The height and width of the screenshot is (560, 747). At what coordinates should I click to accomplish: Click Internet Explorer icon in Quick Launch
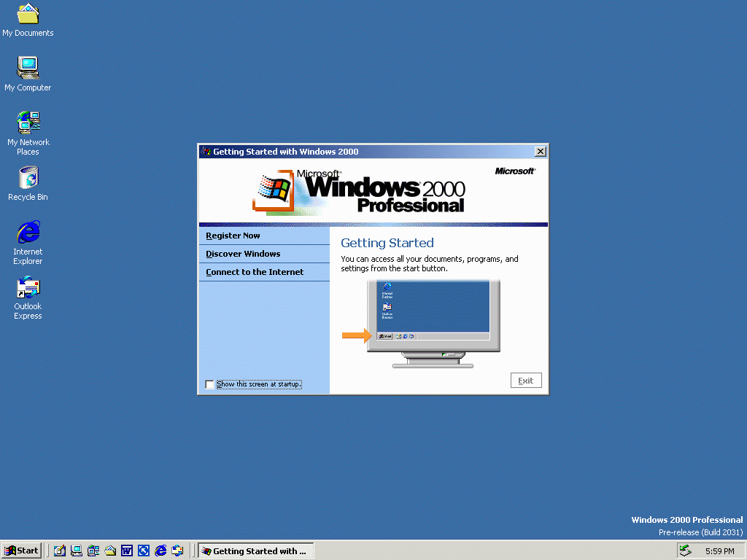pyautogui.click(x=160, y=551)
